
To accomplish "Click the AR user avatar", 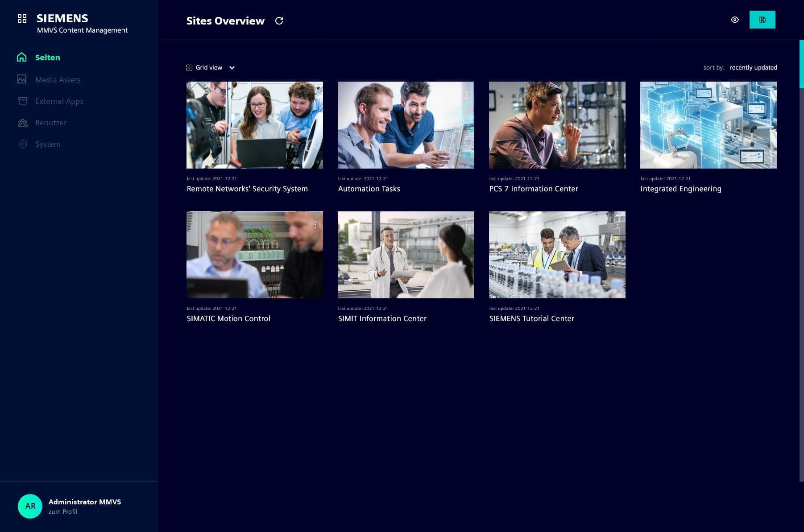I will pyautogui.click(x=30, y=506).
